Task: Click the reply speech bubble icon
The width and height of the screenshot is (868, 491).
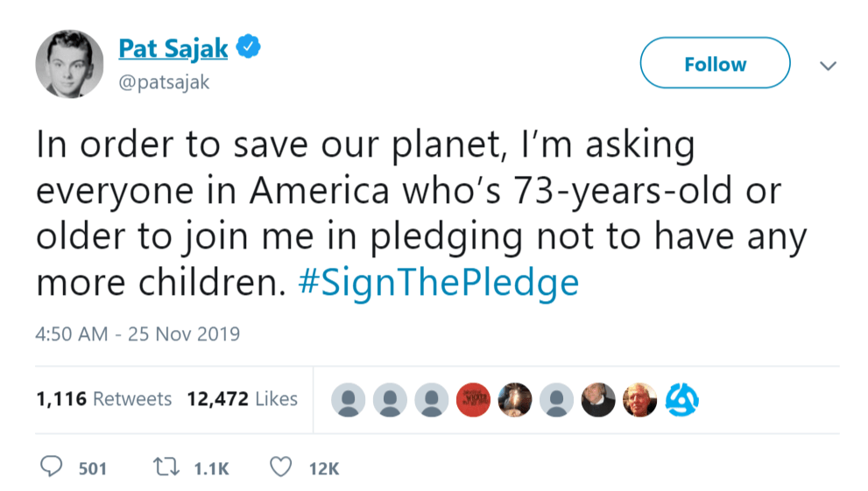Action: [x=53, y=467]
